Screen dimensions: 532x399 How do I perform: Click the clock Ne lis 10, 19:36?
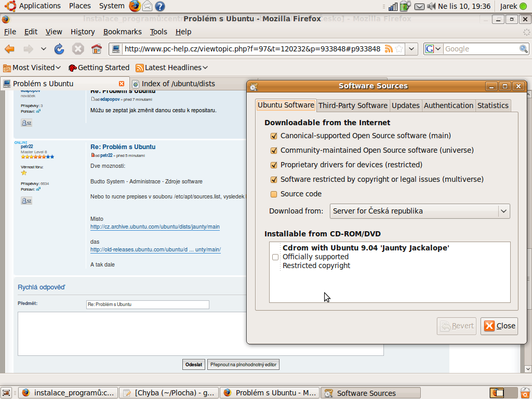tap(464, 6)
